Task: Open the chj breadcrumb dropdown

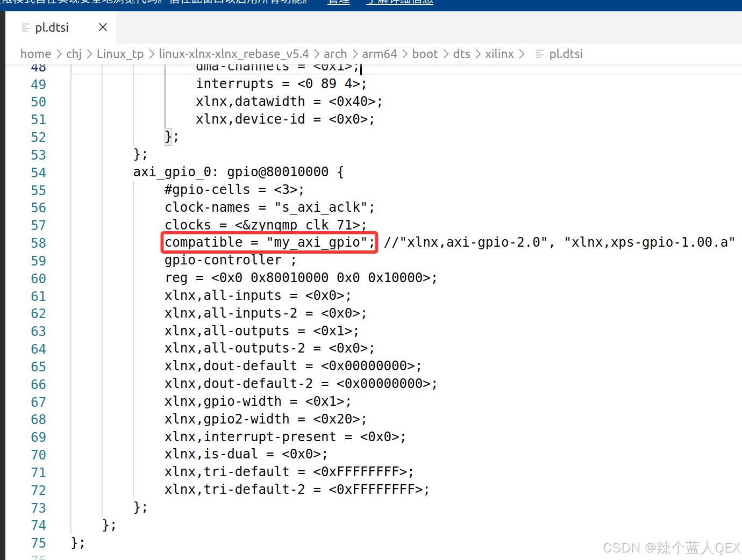Action: (74, 54)
